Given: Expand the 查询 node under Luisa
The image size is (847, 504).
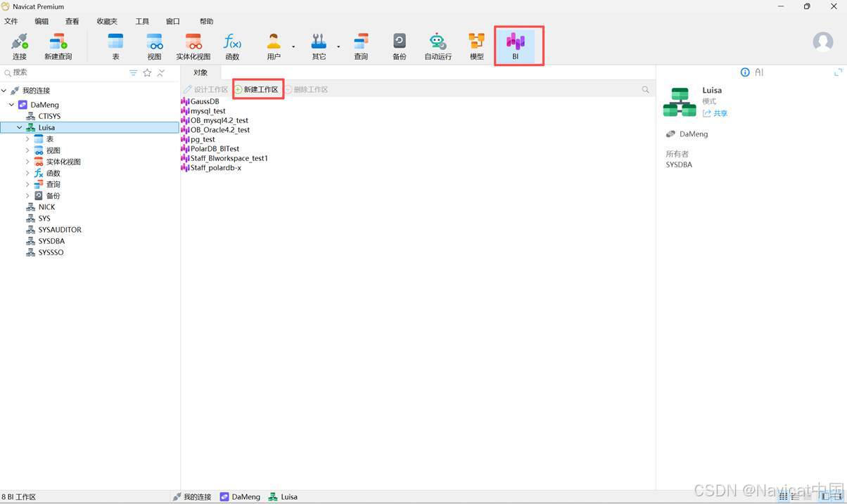Looking at the screenshot, I should point(27,184).
